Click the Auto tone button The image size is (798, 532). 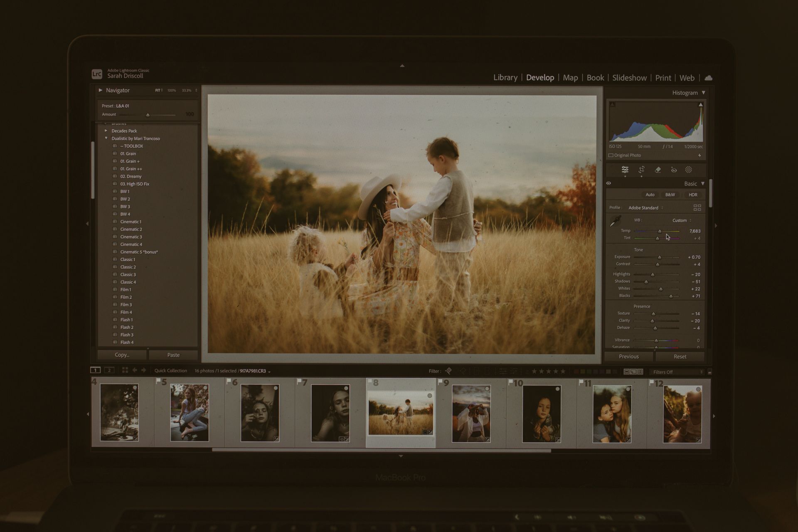click(x=650, y=195)
